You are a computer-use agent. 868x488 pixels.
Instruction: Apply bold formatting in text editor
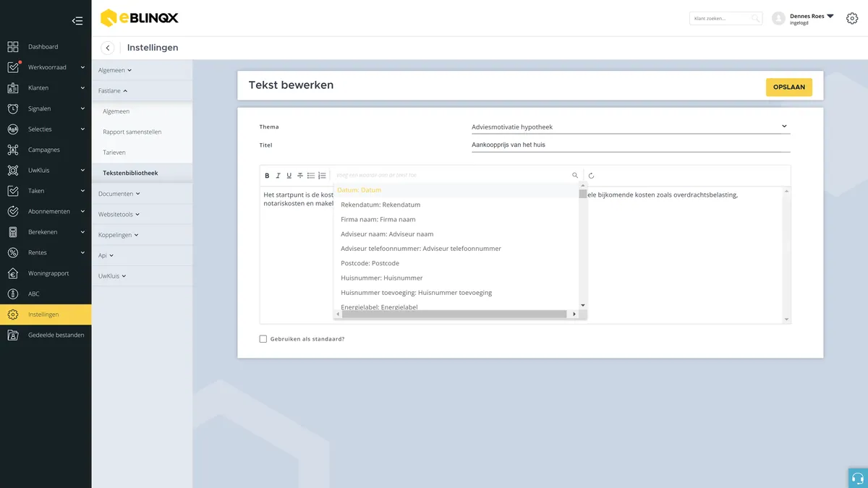[267, 176]
